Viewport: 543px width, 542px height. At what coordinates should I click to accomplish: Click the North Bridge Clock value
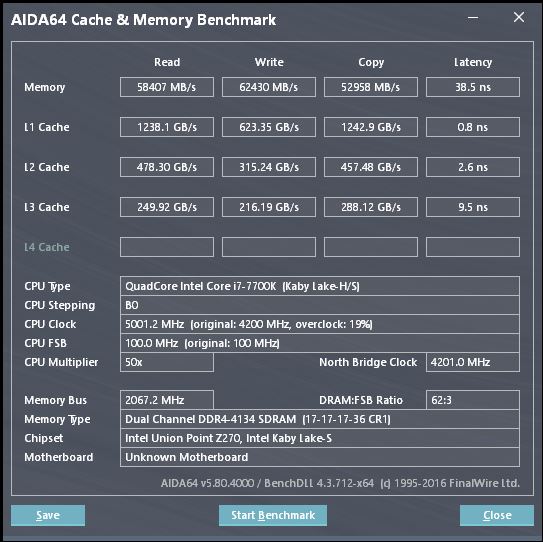[473, 362]
